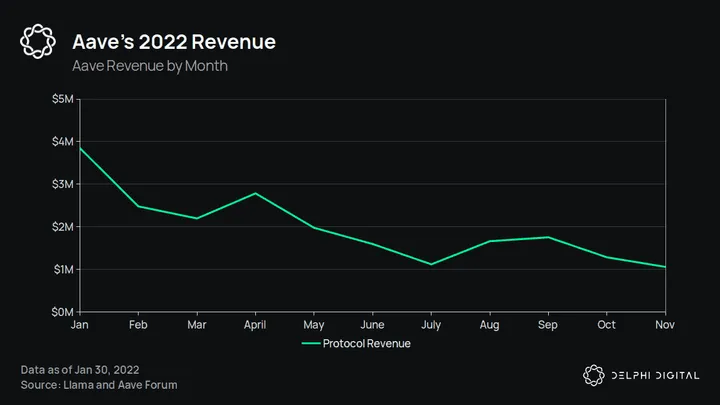The width and height of the screenshot is (720, 405).
Task: Click the DELPHI DIGITAL brand text
Action: pyautogui.click(x=656, y=375)
